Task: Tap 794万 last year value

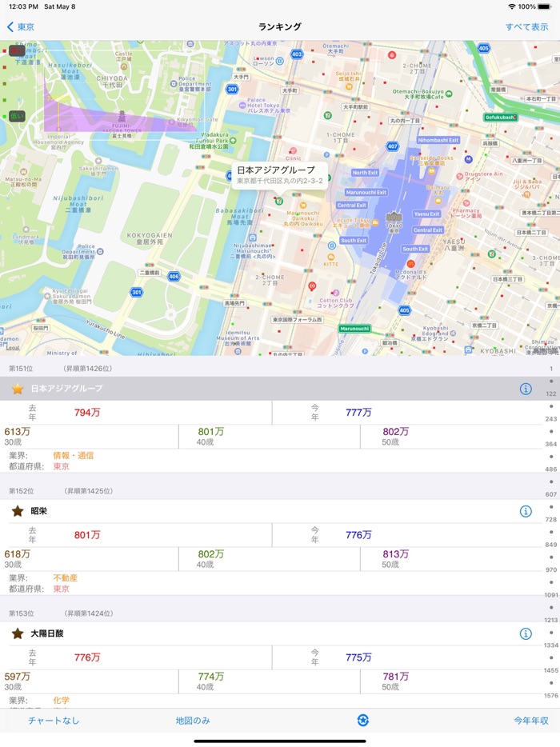Action: pyautogui.click(x=87, y=413)
